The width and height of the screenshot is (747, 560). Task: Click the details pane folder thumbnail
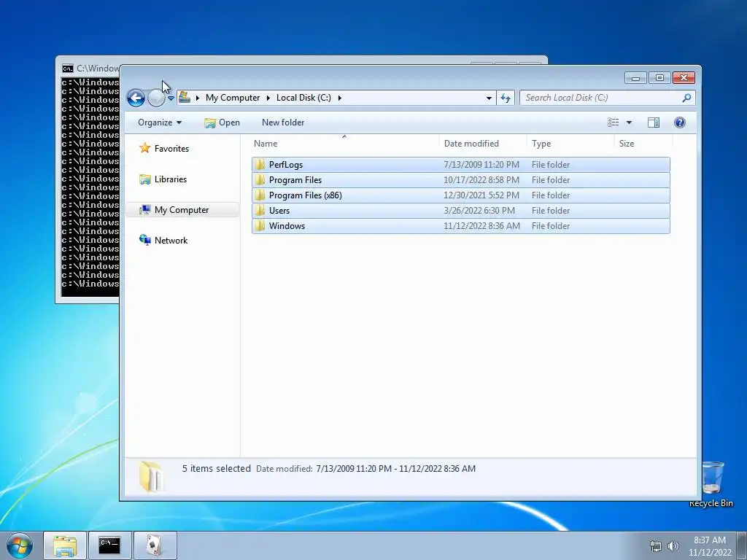click(152, 476)
